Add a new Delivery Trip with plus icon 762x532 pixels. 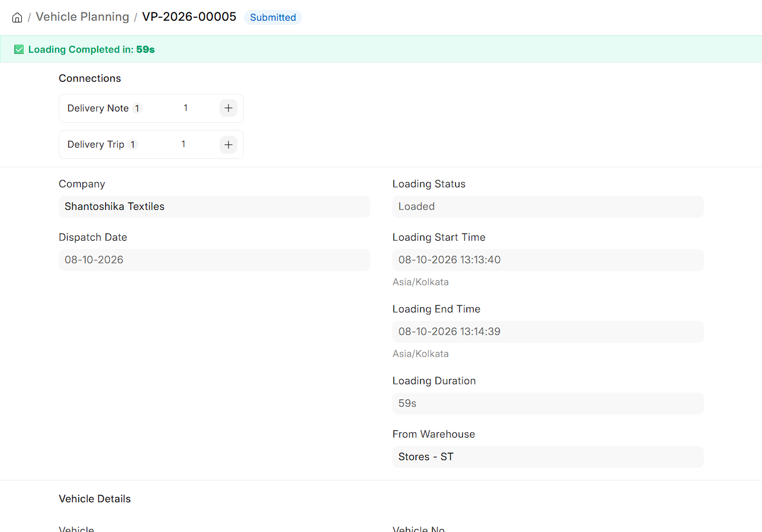click(228, 145)
